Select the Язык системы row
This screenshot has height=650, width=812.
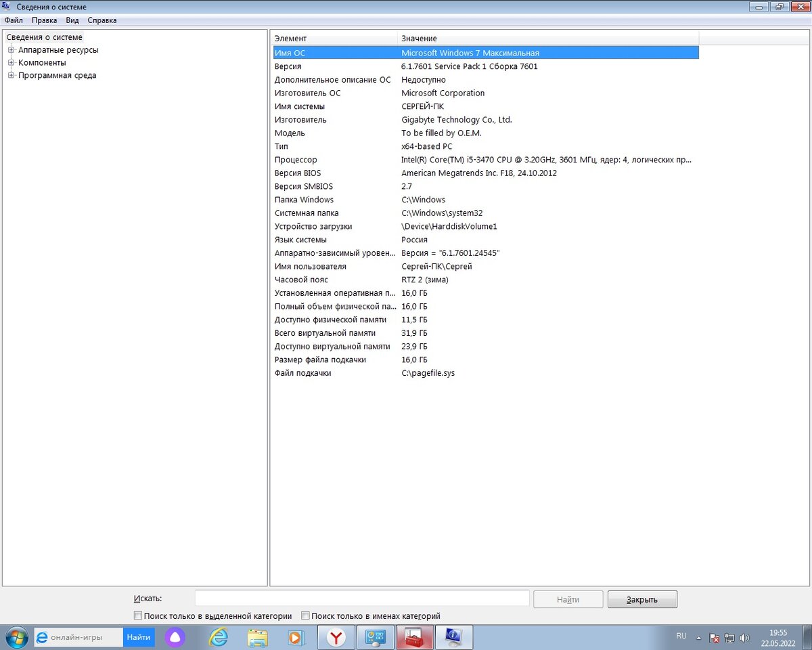485,240
